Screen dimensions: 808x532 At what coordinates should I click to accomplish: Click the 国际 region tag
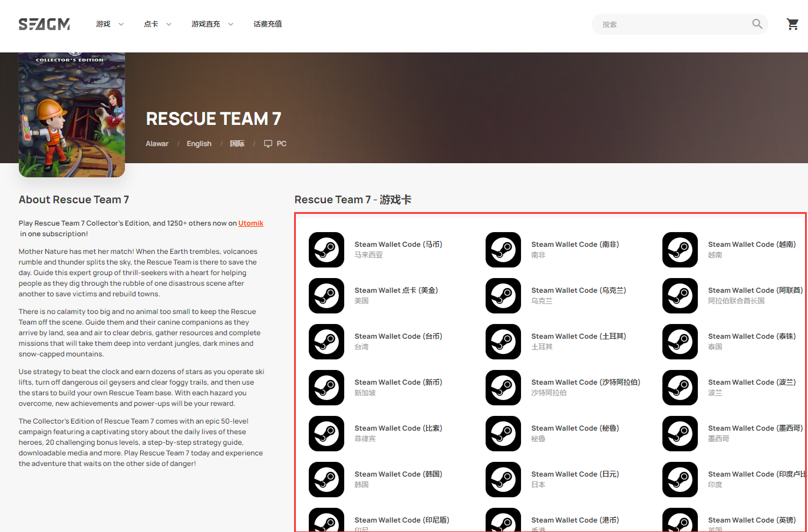coord(237,144)
